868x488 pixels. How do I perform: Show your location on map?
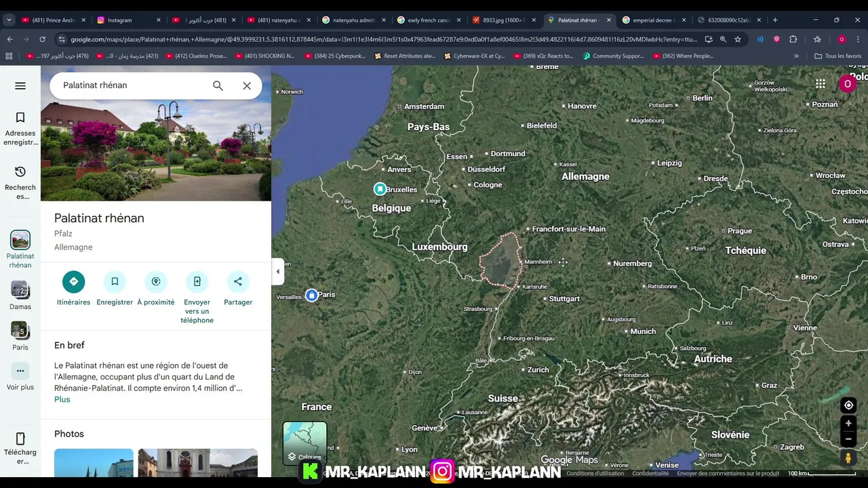click(848, 405)
